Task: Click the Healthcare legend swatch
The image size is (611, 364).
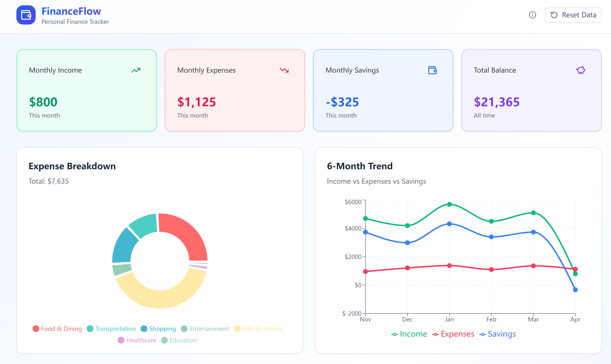Action: tap(121, 340)
